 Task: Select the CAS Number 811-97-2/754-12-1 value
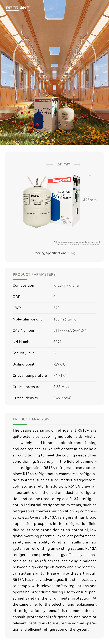70,330
